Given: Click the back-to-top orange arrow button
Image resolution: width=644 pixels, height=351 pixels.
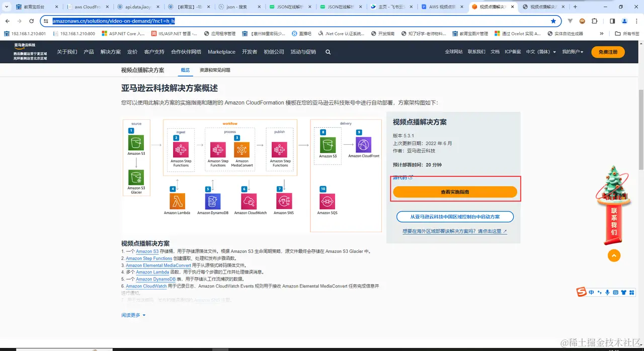Looking at the screenshot, I should [x=614, y=255].
